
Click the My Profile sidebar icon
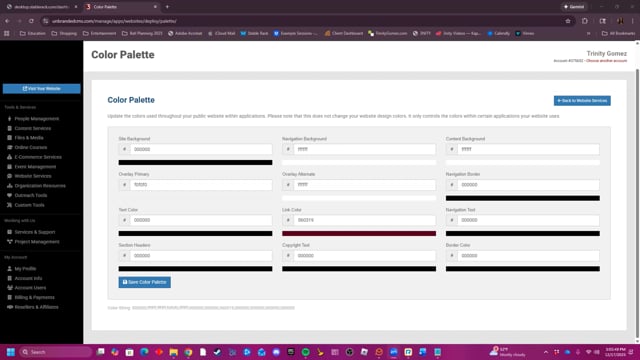[9, 269]
